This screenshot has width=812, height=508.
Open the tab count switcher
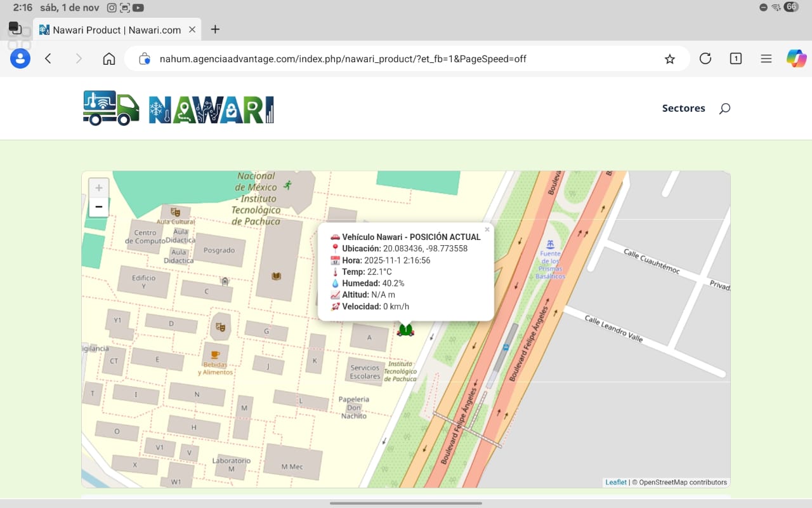(735, 59)
